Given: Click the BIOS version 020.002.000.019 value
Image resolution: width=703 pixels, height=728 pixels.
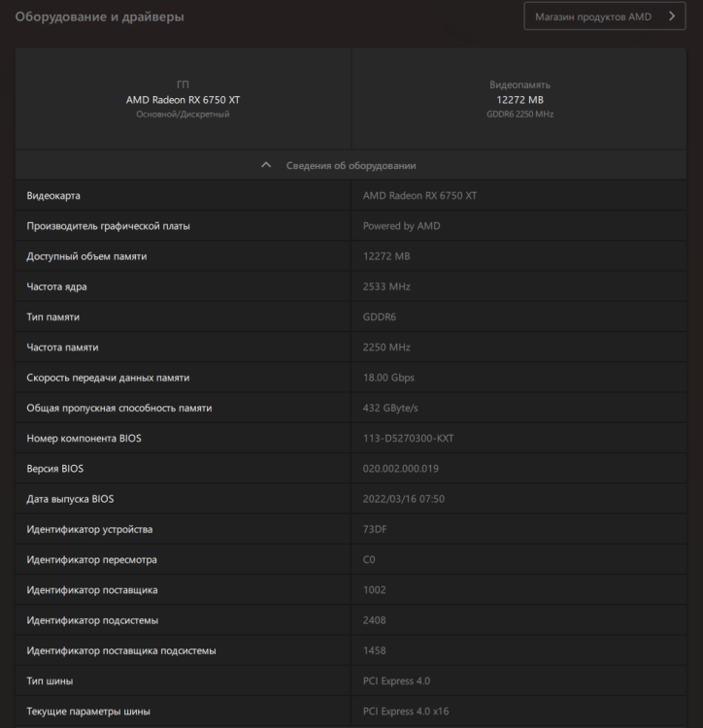Looking at the screenshot, I should 401,469.
